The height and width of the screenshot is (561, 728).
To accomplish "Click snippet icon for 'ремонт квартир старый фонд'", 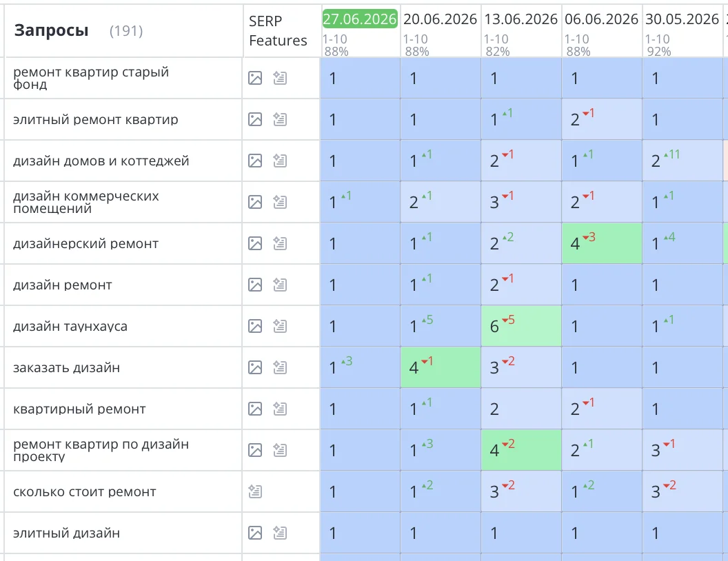I will pos(280,78).
